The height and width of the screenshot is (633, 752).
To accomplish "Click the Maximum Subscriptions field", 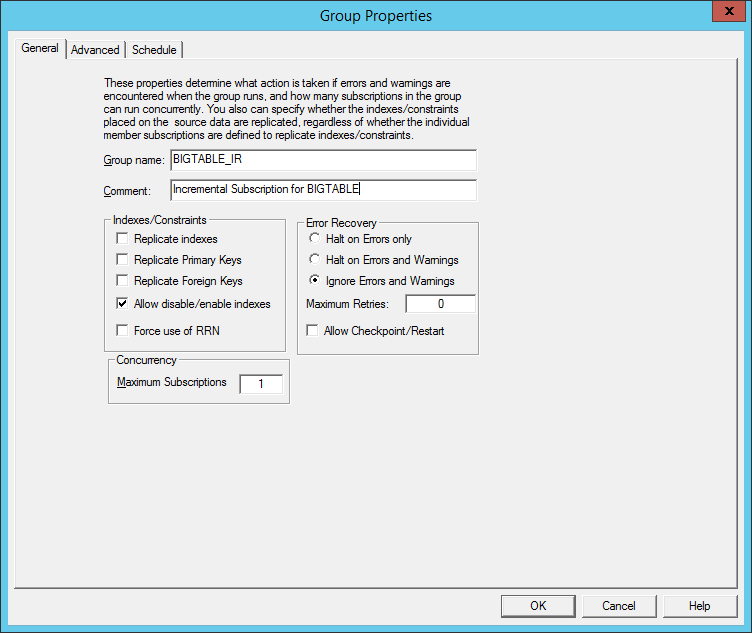I will [261, 383].
